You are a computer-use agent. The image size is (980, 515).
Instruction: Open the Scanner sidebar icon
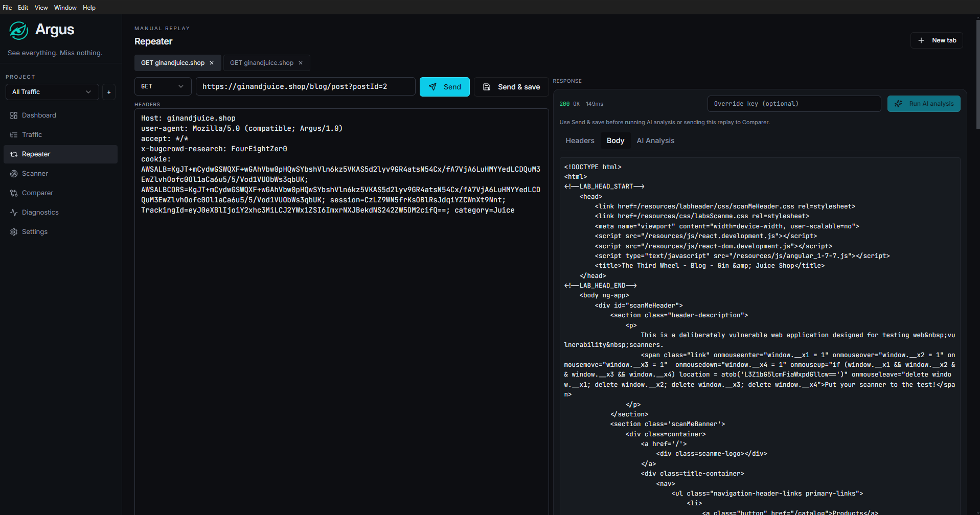(x=14, y=174)
